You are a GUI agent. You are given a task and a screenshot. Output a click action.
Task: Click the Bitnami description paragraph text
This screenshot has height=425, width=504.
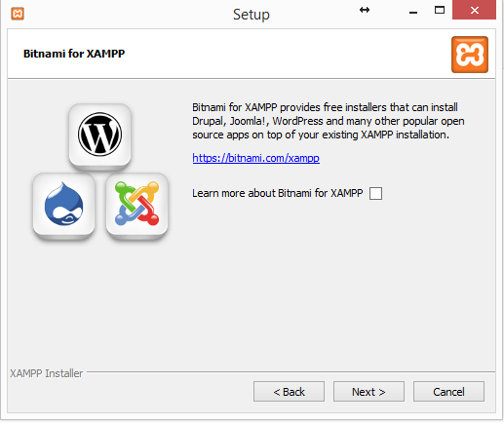coord(329,121)
